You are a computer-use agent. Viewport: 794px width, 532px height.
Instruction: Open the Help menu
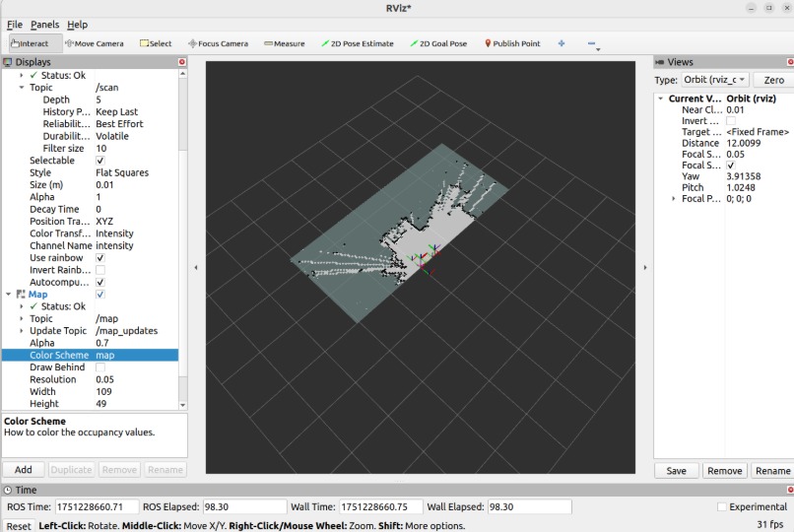click(77, 25)
